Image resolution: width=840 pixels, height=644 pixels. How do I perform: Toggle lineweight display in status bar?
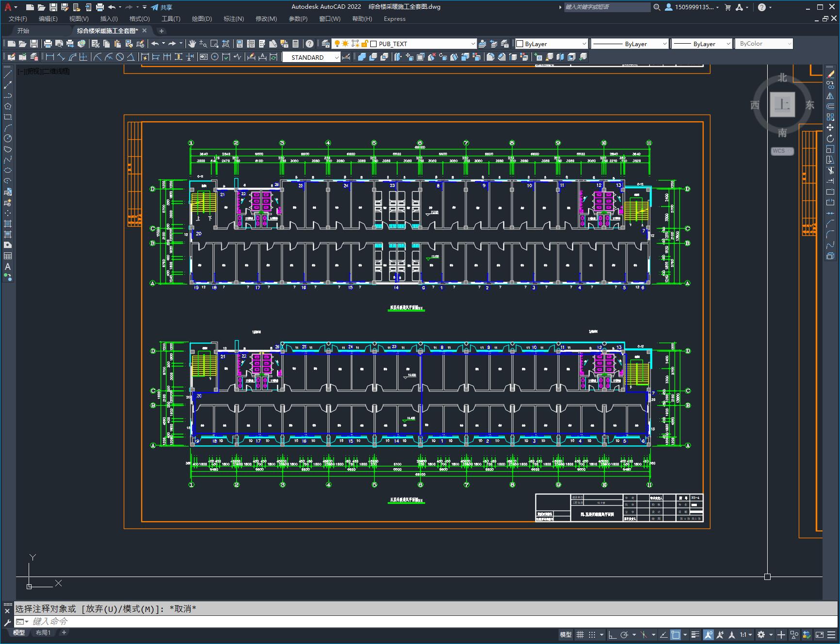tap(695, 634)
